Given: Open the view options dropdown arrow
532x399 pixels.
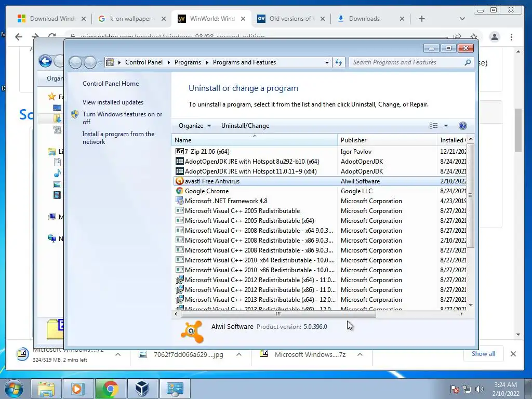Looking at the screenshot, I should pyautogui.click(x=446, y=126).
